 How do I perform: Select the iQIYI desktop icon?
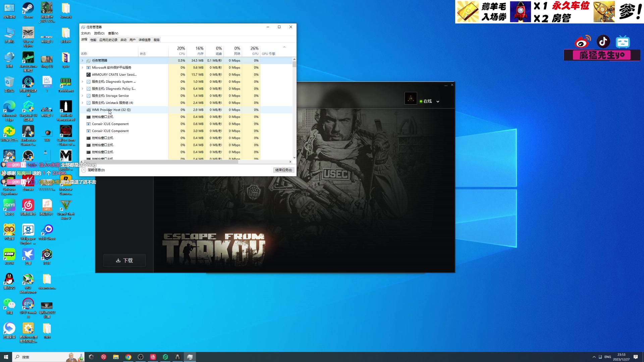tap(9, 207)
